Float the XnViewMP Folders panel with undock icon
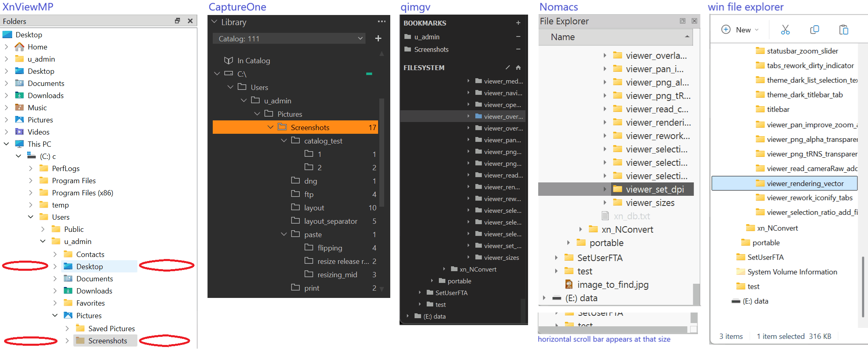This screenshot has height=349, width=868. click(x=177, y=21)
